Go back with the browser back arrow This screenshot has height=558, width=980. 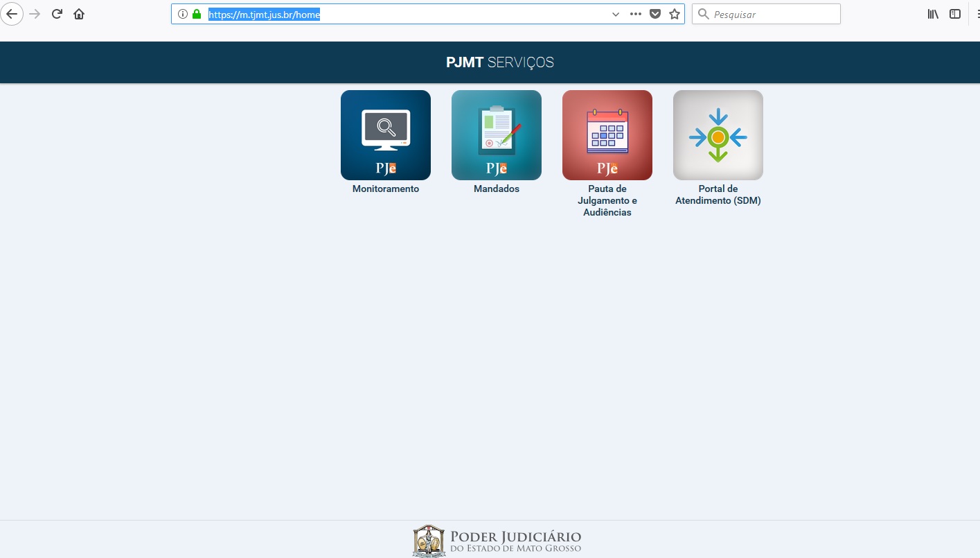[x=12, y=14]
